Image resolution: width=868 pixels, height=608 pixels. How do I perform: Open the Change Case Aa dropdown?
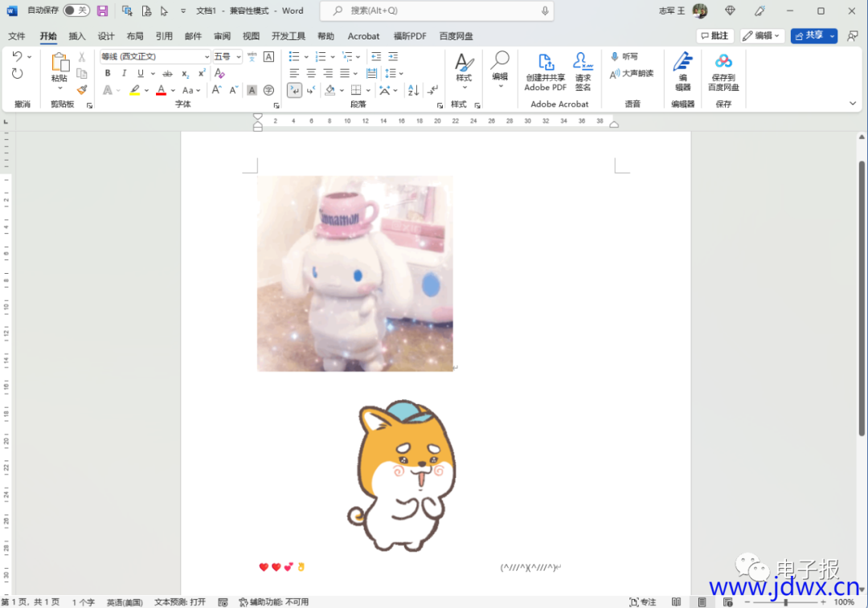pyautogui.click(x=191, y=90)
